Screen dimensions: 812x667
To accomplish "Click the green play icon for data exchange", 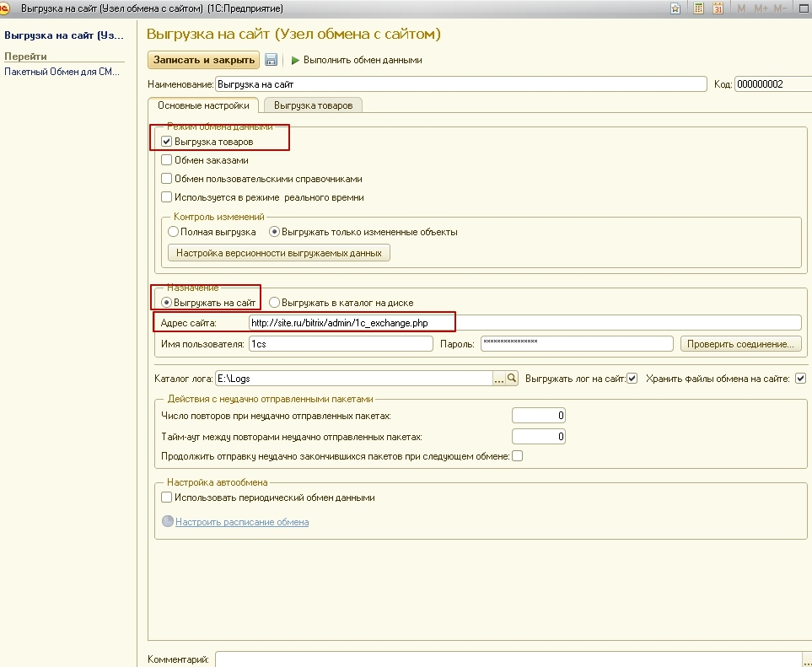I will [295, 60].
